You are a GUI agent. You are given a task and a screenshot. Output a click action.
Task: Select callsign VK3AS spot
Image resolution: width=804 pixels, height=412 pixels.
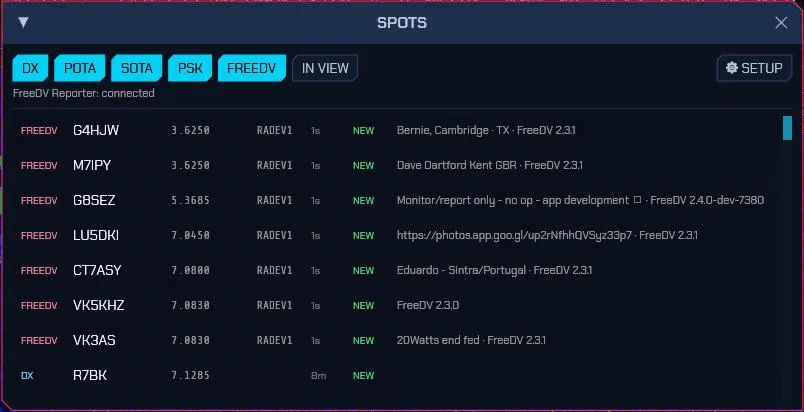tap(94, 340)
